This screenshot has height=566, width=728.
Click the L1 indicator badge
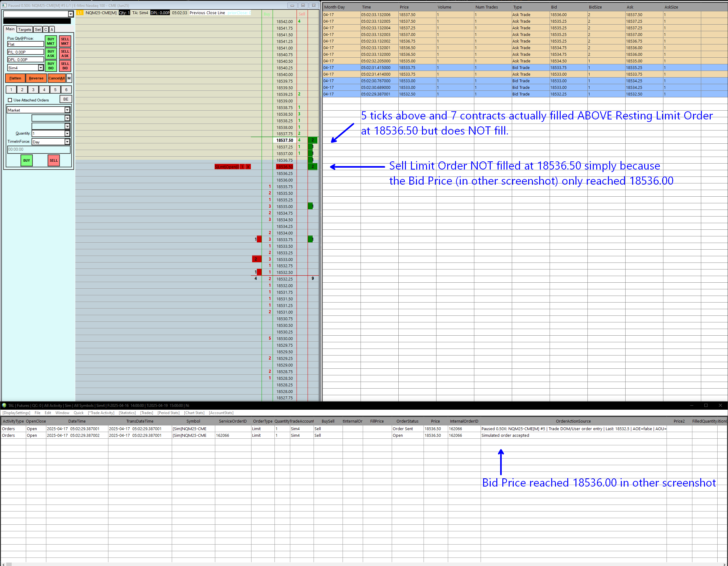point(80,13)
